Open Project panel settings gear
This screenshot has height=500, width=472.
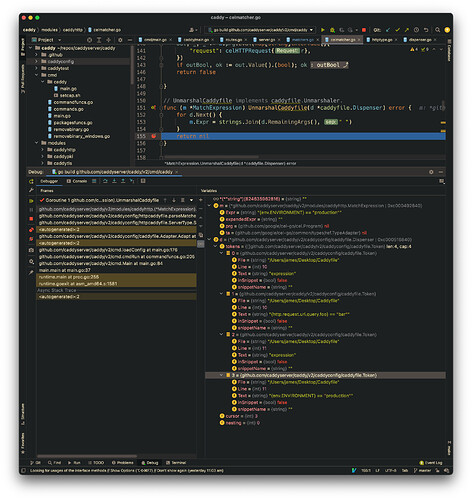tap(120, 40)
